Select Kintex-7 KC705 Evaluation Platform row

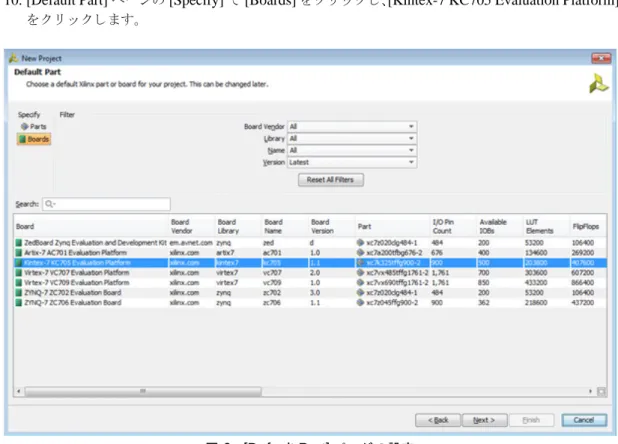pyautogui.click(x=311, y=263)
